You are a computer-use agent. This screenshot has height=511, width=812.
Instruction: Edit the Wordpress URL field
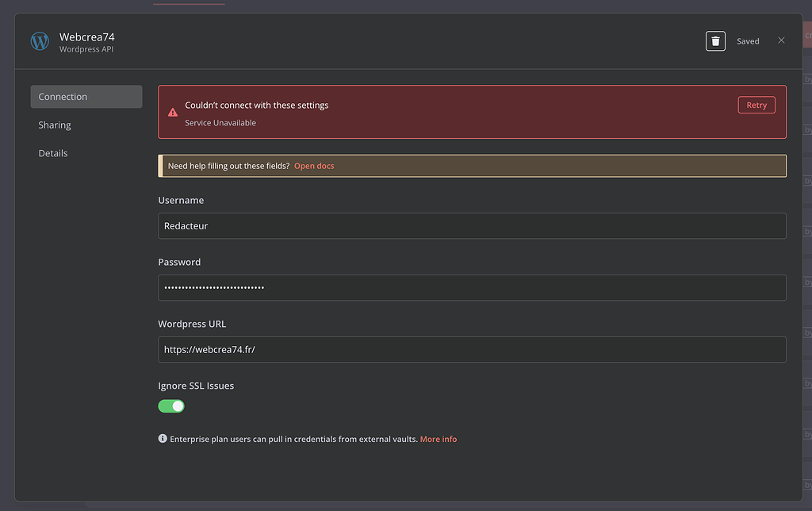[472, 349]
